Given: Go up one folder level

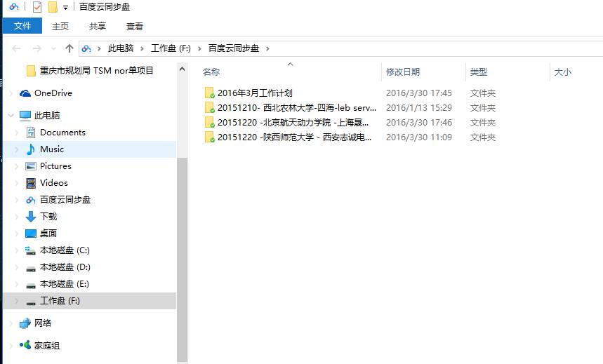Looking at the screenshot, I should [69, 48].
